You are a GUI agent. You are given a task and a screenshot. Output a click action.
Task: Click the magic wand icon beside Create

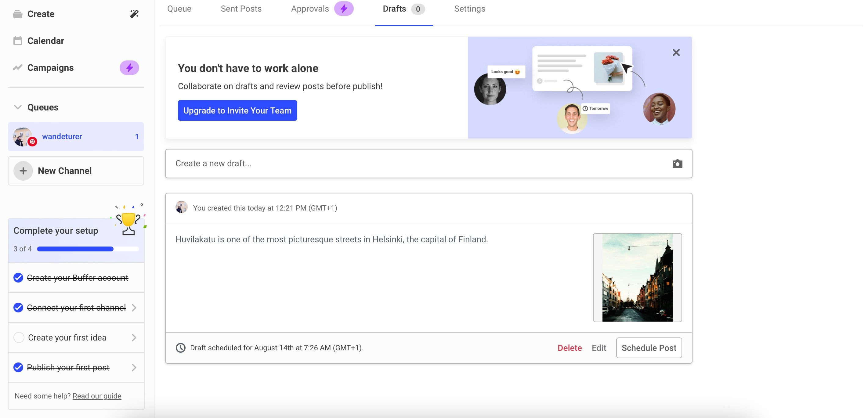point(134,14)
